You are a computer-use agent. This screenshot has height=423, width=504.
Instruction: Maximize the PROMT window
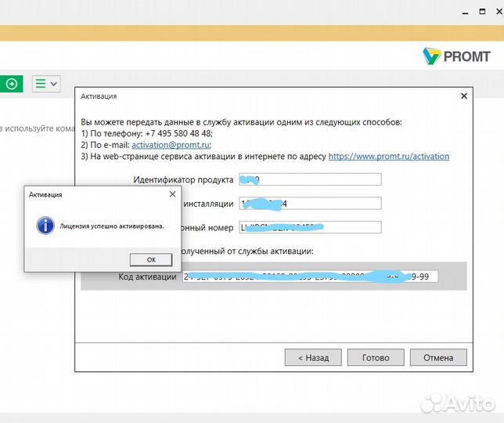(482, 12)
